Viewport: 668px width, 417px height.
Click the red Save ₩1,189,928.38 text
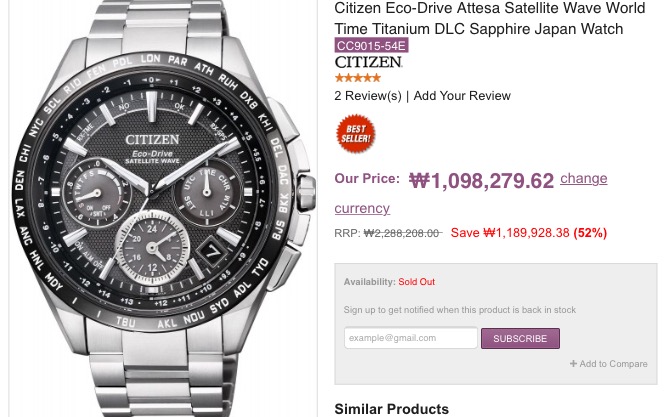point(510,233)
